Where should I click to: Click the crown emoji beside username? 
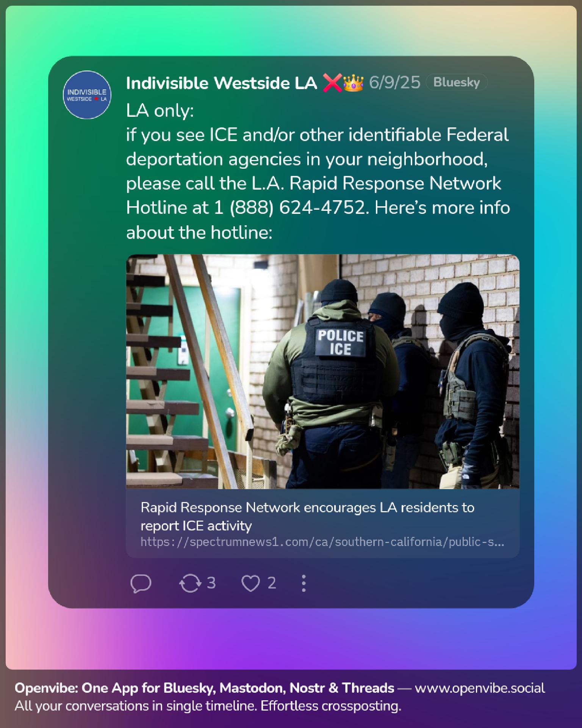353,83
